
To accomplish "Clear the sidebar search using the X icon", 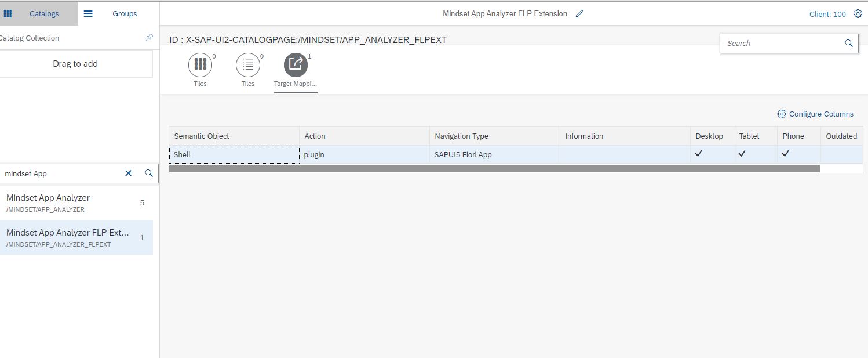I will (x=128, y=173).
